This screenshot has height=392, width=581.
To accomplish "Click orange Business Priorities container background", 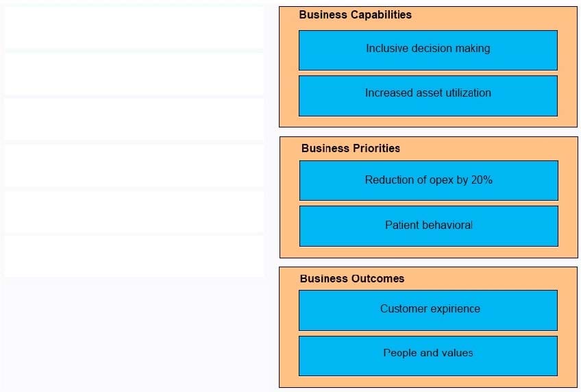I will pyautogui.click(x=290, y=200).
